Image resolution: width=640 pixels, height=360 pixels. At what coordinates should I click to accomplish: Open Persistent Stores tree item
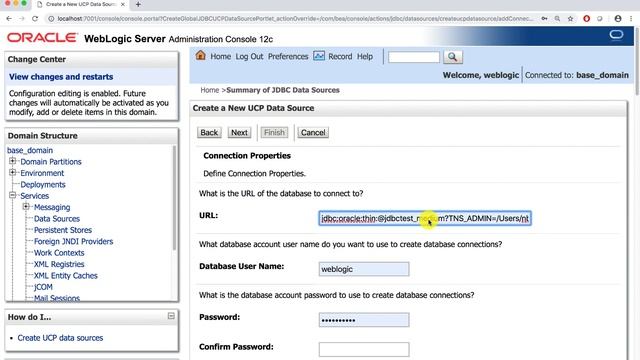pos(63,230)
